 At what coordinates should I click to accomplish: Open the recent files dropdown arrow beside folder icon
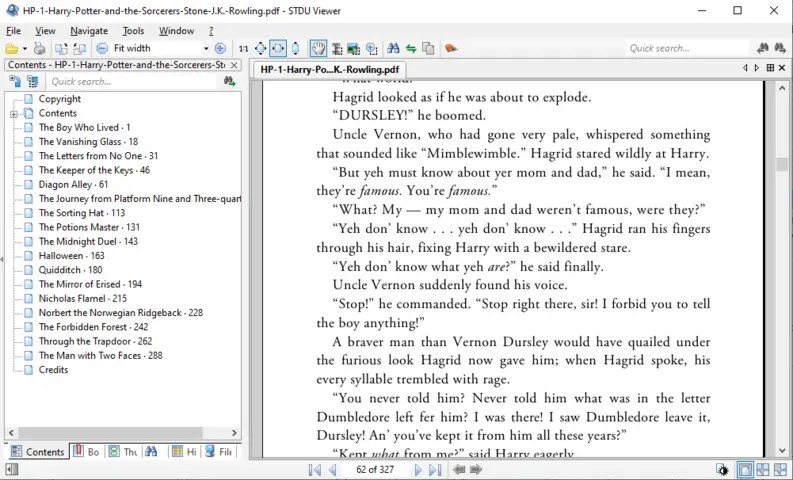point(24,49)
